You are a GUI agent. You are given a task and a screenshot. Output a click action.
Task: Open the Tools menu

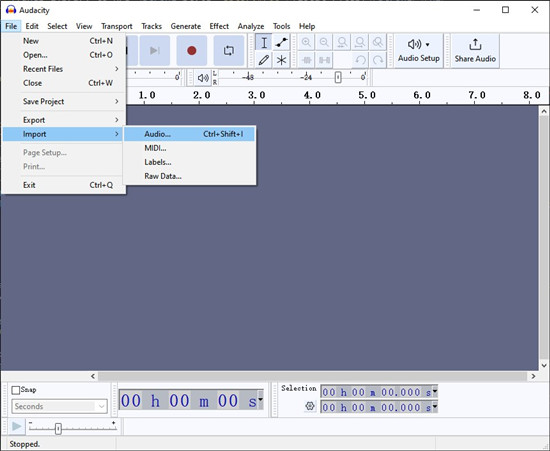click(x=282, y=26)
